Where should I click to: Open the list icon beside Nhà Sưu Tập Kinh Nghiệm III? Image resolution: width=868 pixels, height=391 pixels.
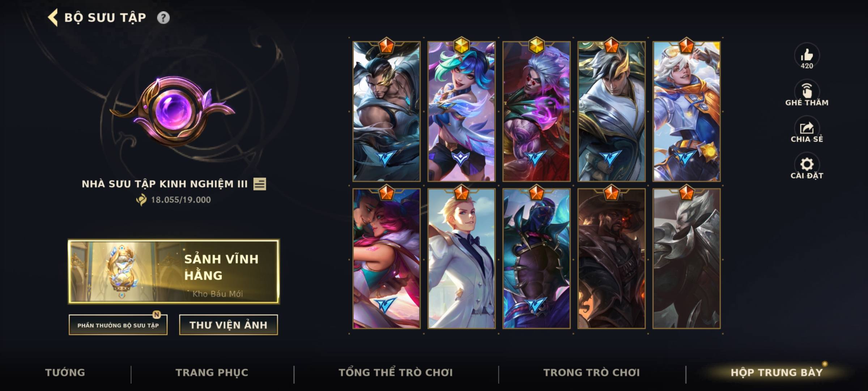coord(260,184)
